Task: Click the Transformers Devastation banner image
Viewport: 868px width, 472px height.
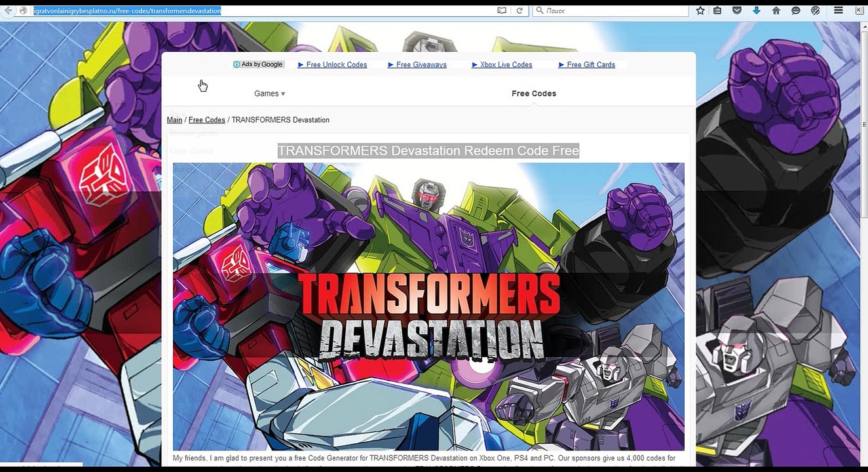Action: point(428,306)
